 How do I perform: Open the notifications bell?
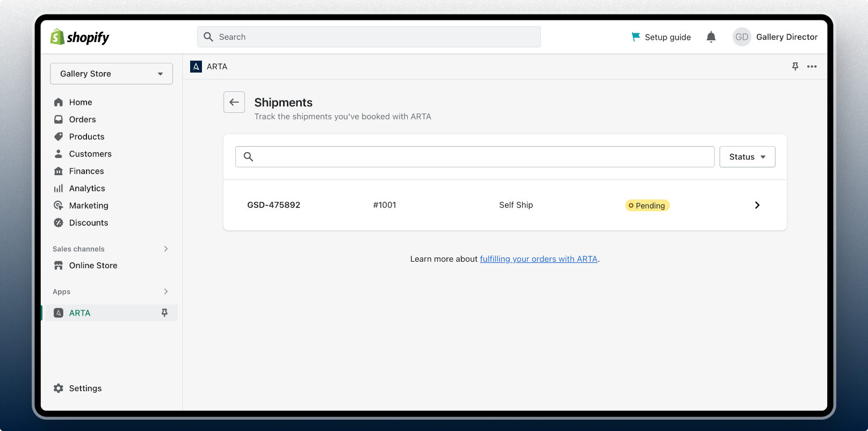pyautogui.click(x=711, y=37)
